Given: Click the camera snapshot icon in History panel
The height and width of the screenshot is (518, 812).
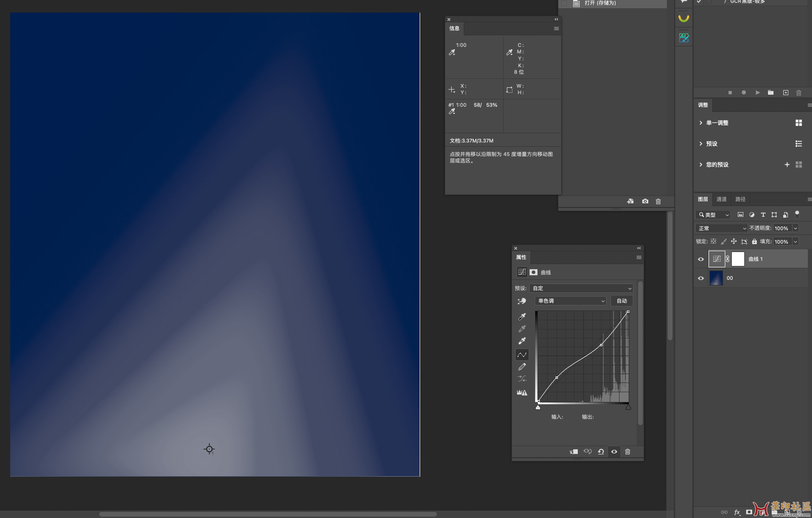Looking at the screenshot, I should coord(645,201).
